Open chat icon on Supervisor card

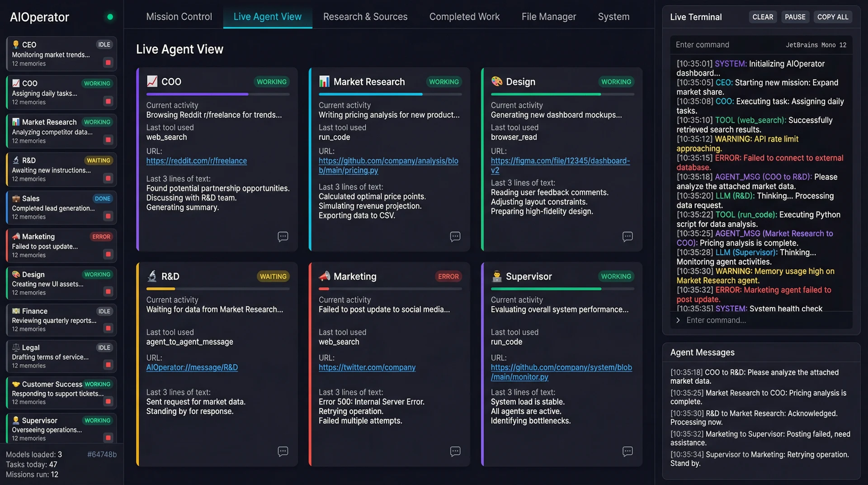coord(627,451)
